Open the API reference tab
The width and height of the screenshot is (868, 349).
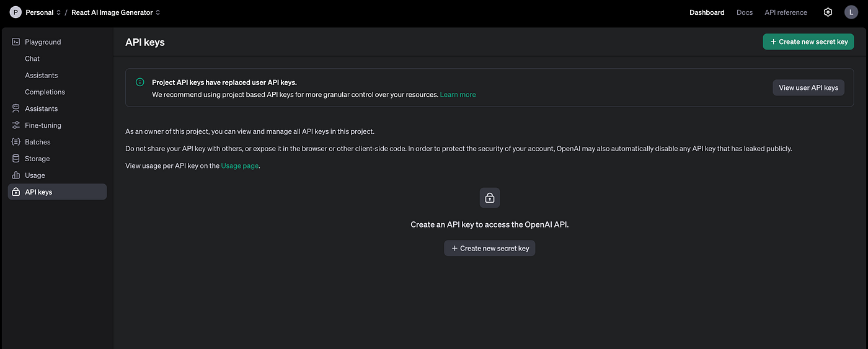pyautogui.click(x=786, y=12)
